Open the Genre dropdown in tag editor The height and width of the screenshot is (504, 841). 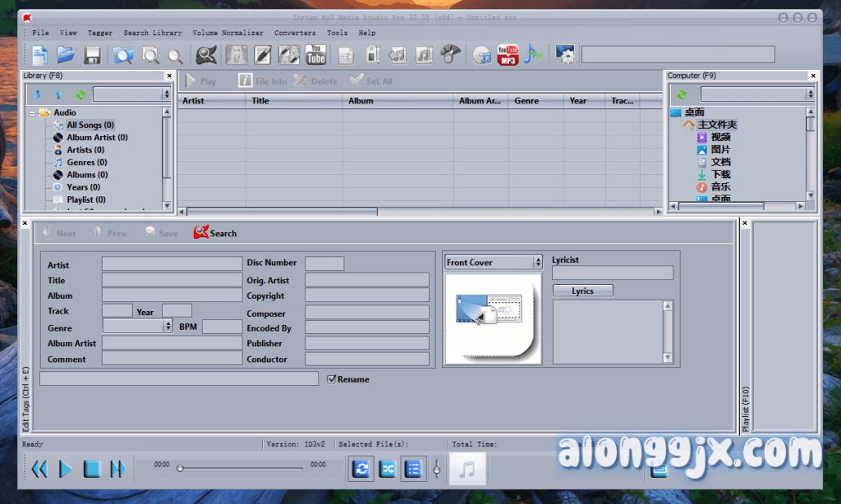(168, 327)
